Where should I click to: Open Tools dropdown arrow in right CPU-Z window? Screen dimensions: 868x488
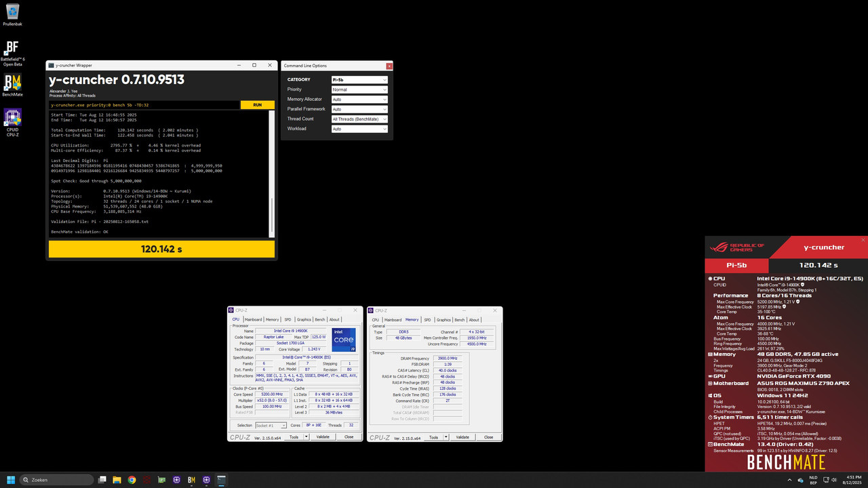(x=446, y=437)
